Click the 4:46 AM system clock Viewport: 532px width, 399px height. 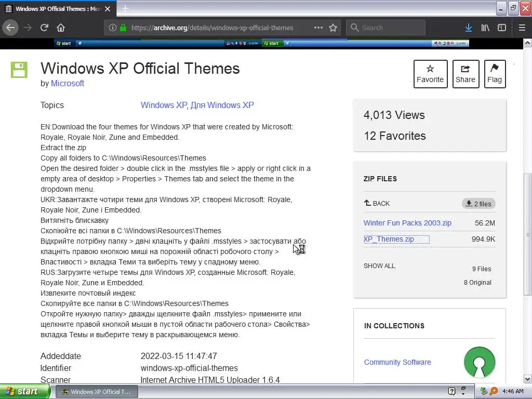tap(513, 391)
